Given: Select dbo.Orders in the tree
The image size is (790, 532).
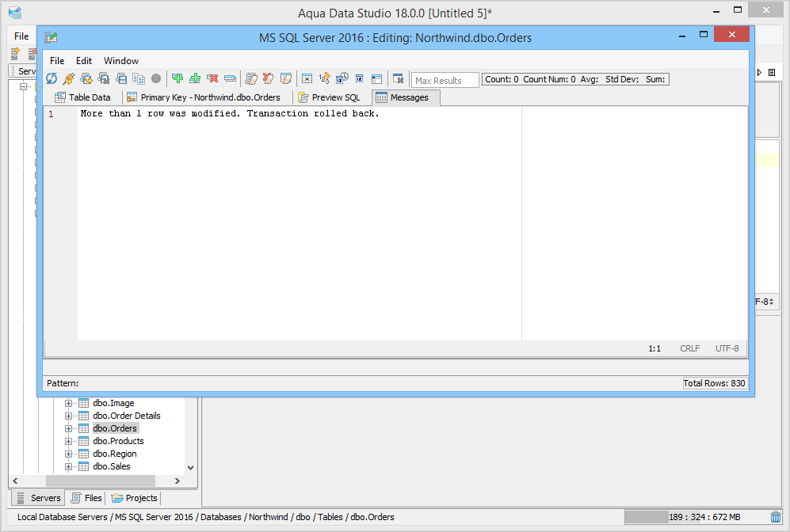Looking at the screenshot, I should pos(115,428).
